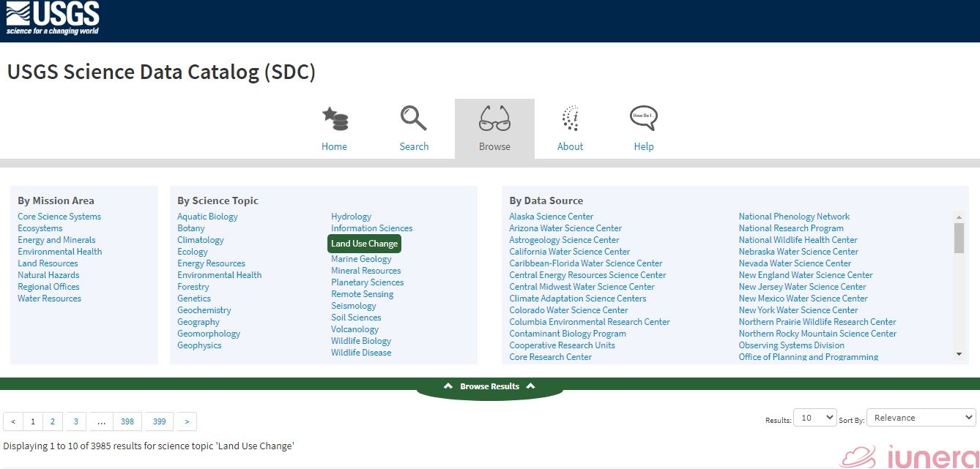Open the Sort By dropdown showing Relevance

pyautogui.click(x=920, y=417)
